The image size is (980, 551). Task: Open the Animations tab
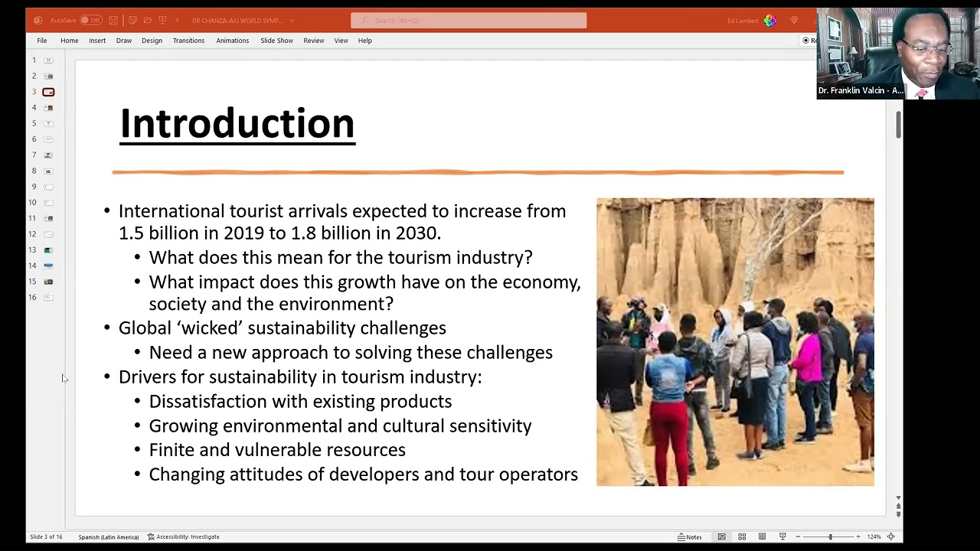tap(233, 41)
